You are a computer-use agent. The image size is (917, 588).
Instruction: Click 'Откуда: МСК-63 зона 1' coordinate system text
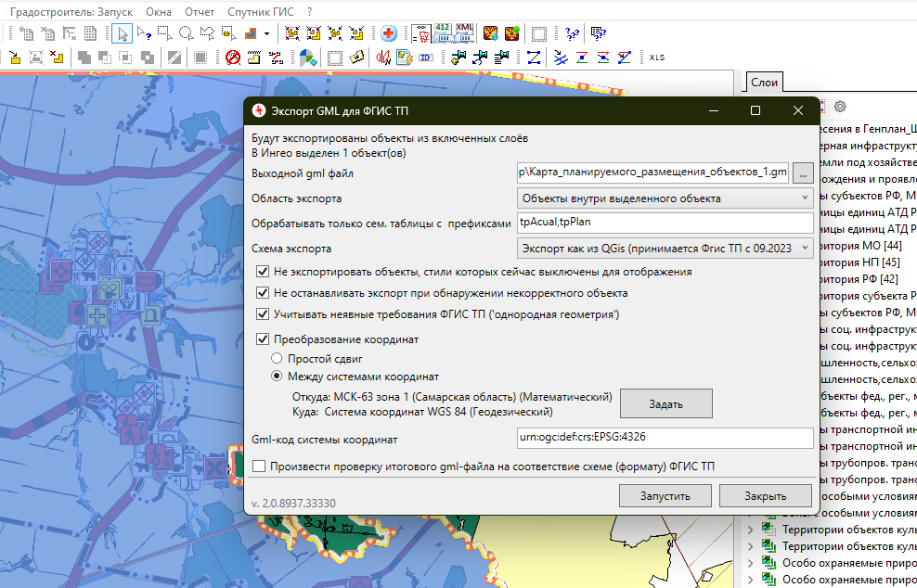[x=451, y=398]
